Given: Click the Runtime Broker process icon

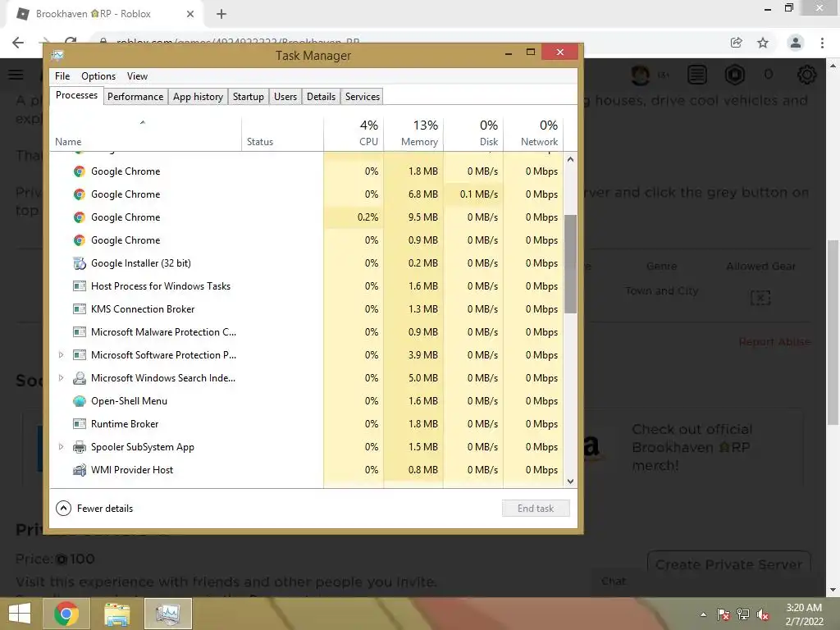Looking at the screenshot, I should 80,424.
